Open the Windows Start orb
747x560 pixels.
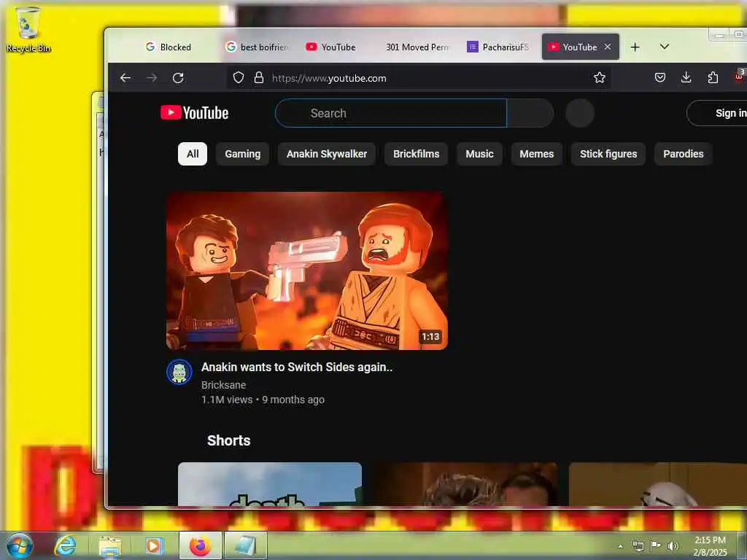pyautogui.click(x=20, y=545)
